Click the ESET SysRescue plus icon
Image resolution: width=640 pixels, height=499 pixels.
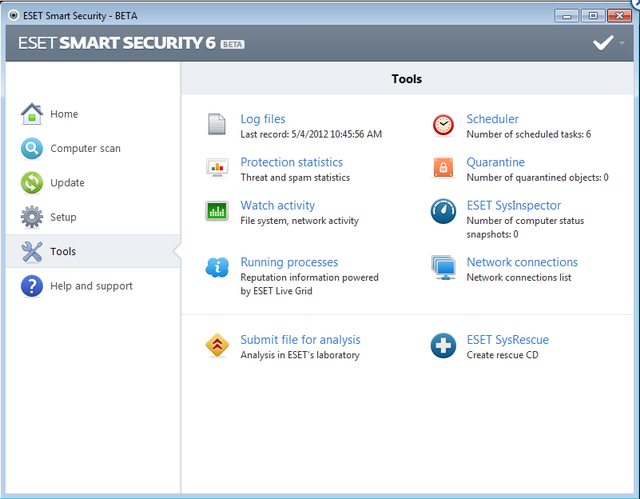pos(443,346)
